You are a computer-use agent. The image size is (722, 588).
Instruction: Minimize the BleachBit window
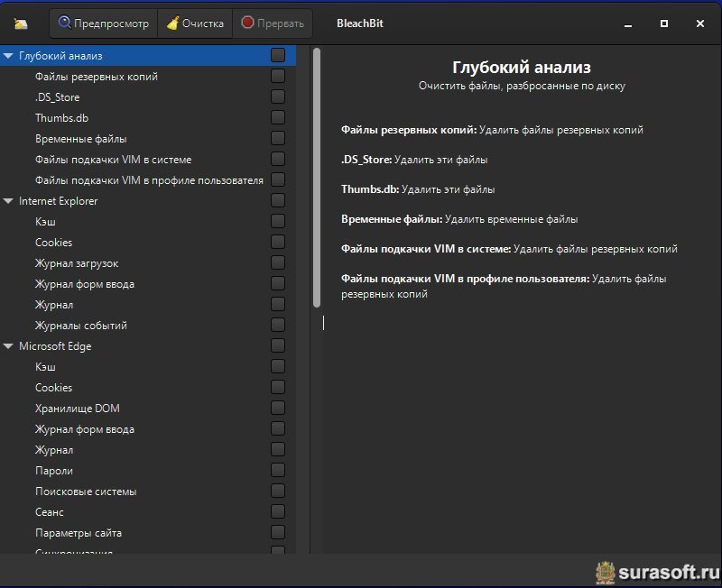tap(629, 23)
